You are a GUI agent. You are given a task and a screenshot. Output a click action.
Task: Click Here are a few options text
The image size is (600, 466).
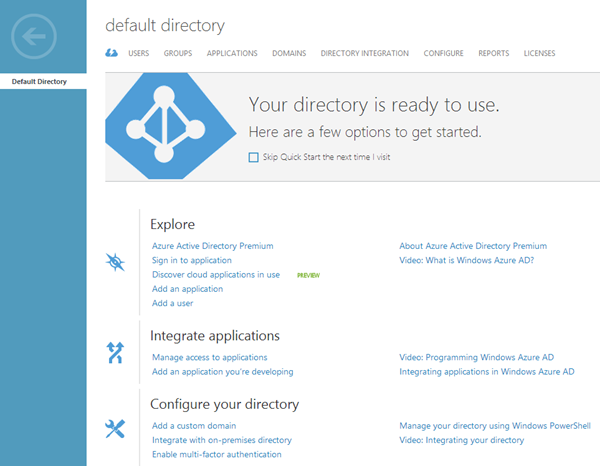(365, 132)
